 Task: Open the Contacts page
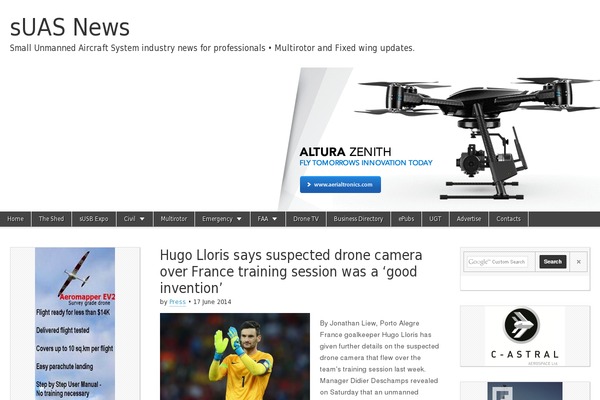point(508,219)
